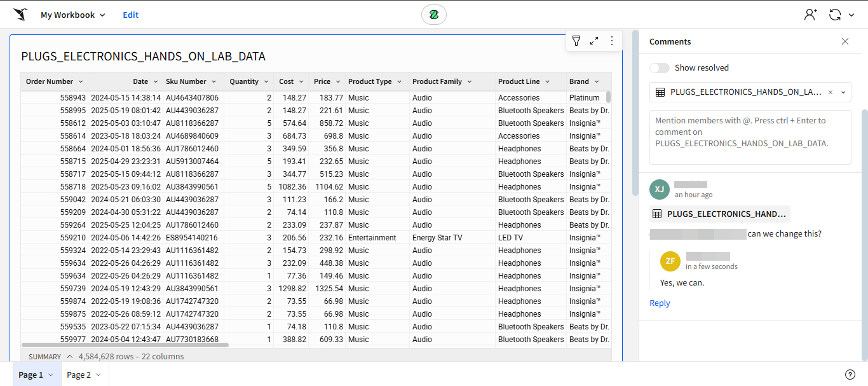Select the Platinum brand cell
This screenshot has width=868, height=386.
pyautogui.click(x=585, y=98)
